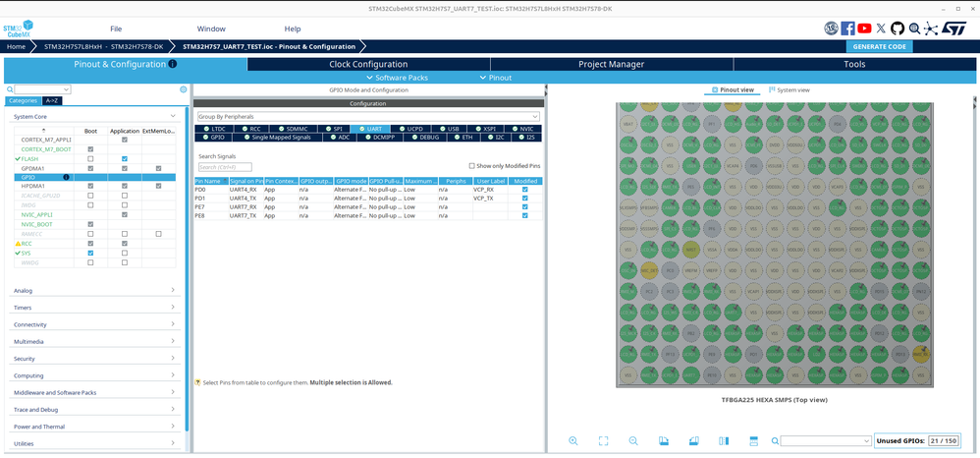This screenshot has width=980, height=458.
Task: Rotate pinout counter-clockwise icon
Action: point(693,440)
